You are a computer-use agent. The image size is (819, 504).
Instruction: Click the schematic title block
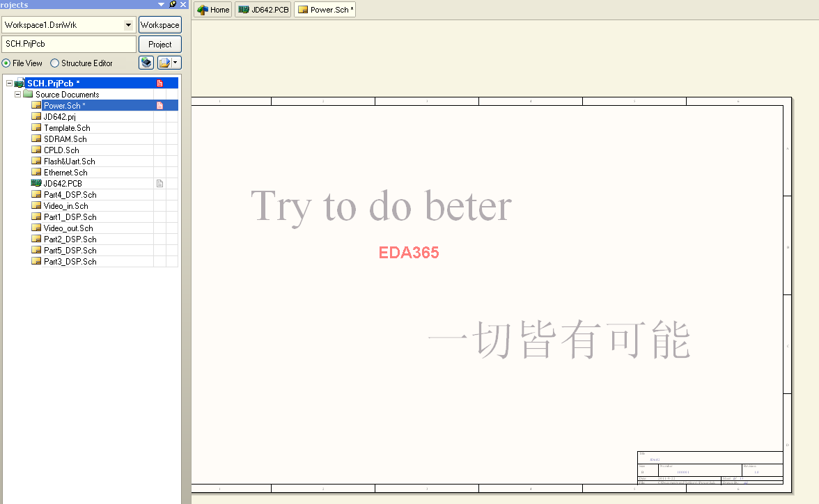pyautogui.click(x=710, y=468)
